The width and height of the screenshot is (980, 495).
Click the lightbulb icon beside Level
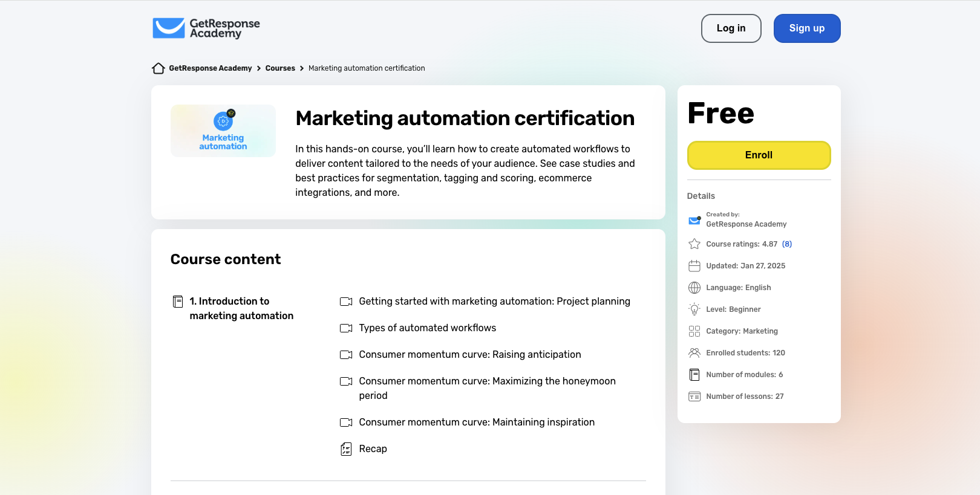coord(694,309)
